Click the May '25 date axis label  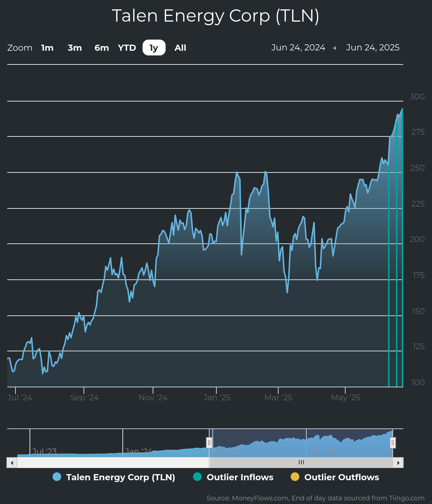tap(346, 397)
